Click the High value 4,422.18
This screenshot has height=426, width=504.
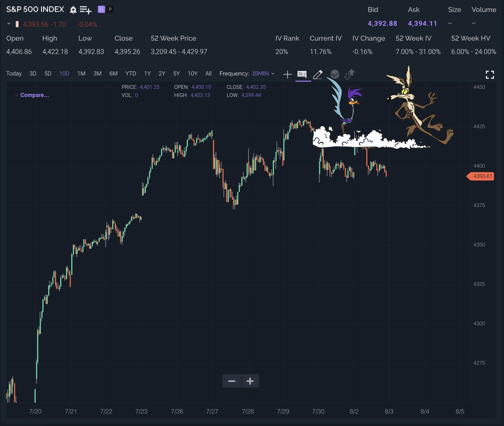55,52
